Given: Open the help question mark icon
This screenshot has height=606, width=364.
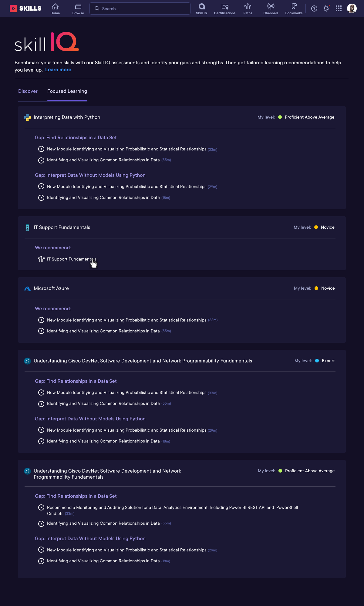Looking at the screenshot, I should 314,8.
